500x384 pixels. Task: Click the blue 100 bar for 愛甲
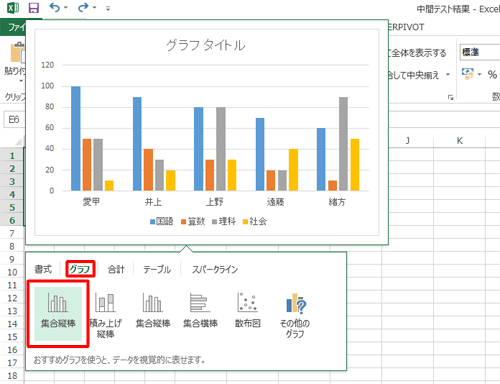coord(76,138)
